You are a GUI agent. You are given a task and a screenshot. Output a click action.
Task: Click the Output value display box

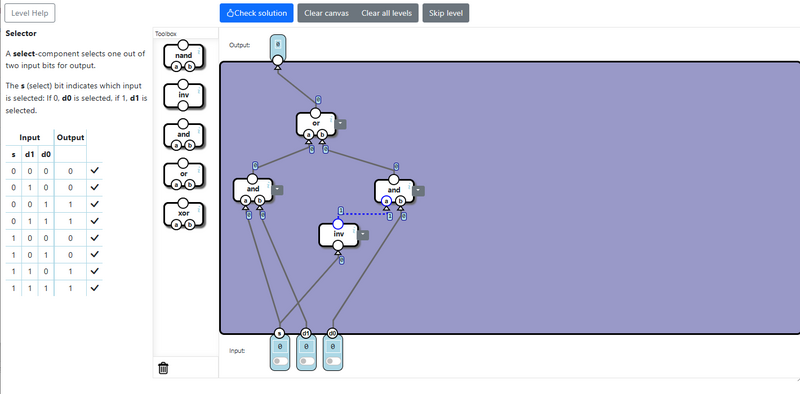click(x=277, y=44)
